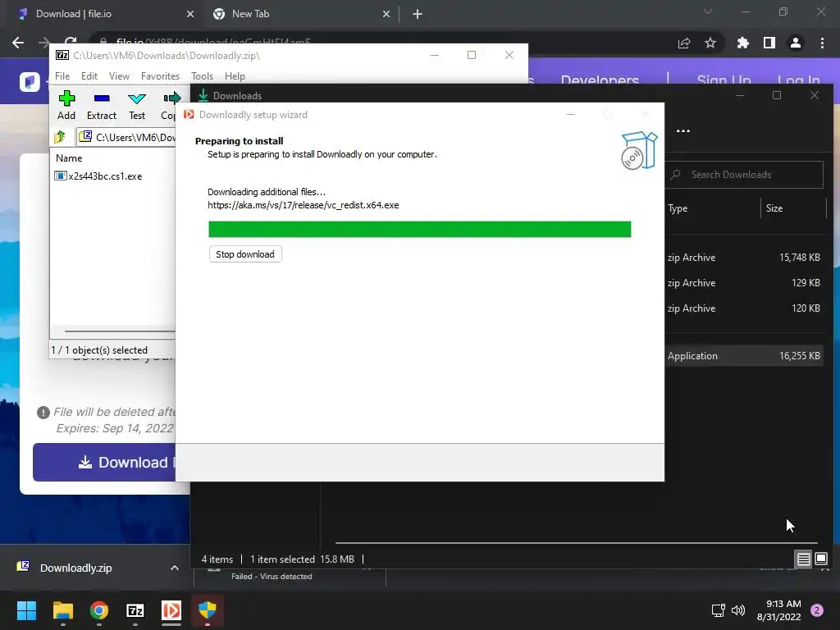The width and height of the screenshot is (840, 630).
Task: Click the Explorer horizontal scrollbar
Action: 577,543
